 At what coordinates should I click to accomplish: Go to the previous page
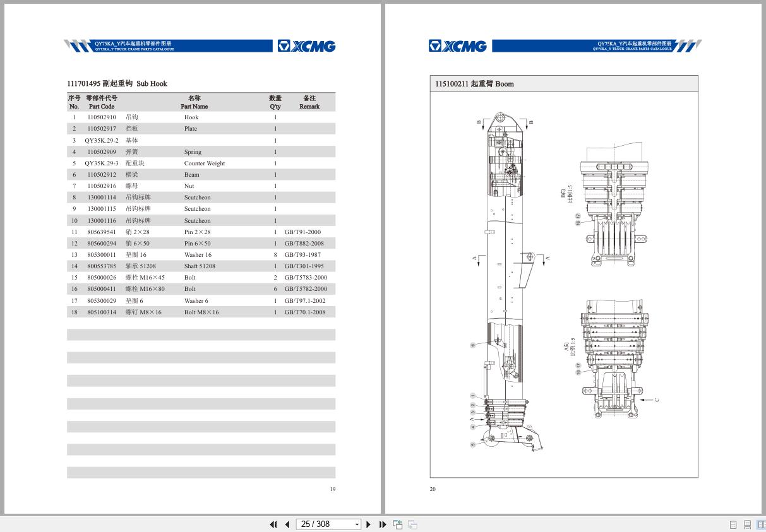(287, 524)
